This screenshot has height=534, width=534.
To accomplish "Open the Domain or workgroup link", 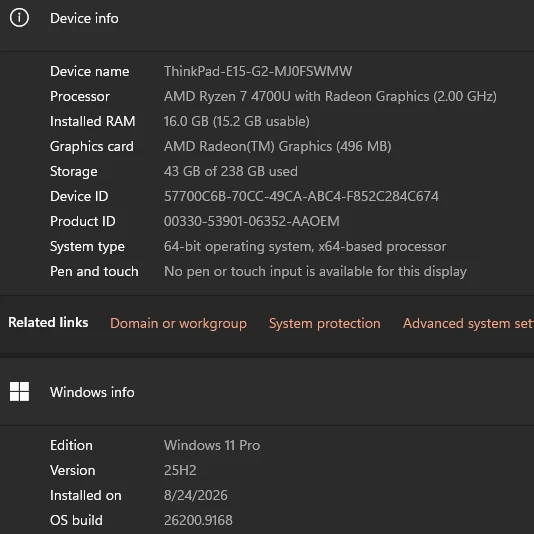I will pyautogui.click(x=178, y=323).
